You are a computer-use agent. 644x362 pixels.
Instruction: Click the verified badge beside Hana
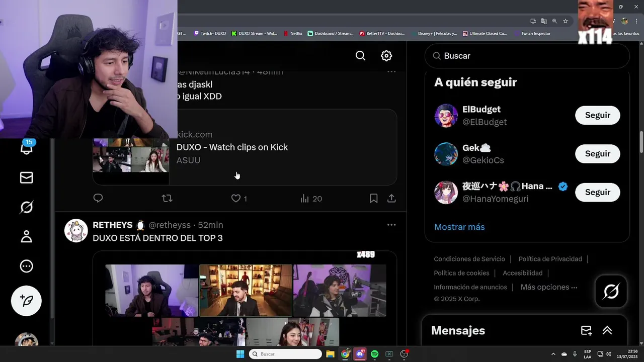[563, 187]
